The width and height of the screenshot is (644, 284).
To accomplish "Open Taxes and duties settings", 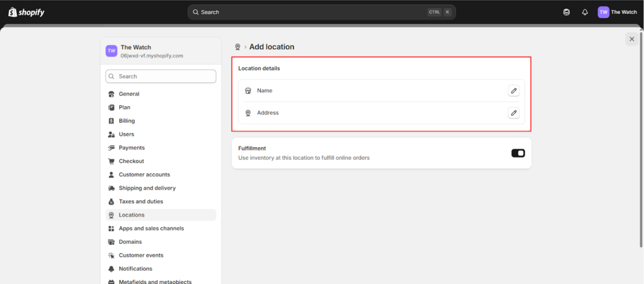I will point(141,202).
